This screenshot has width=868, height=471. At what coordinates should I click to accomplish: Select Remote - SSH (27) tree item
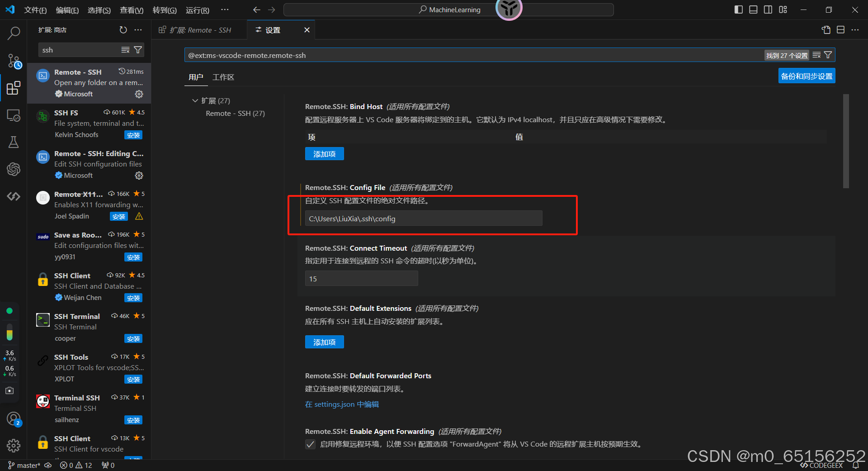(x=235, y=114)
